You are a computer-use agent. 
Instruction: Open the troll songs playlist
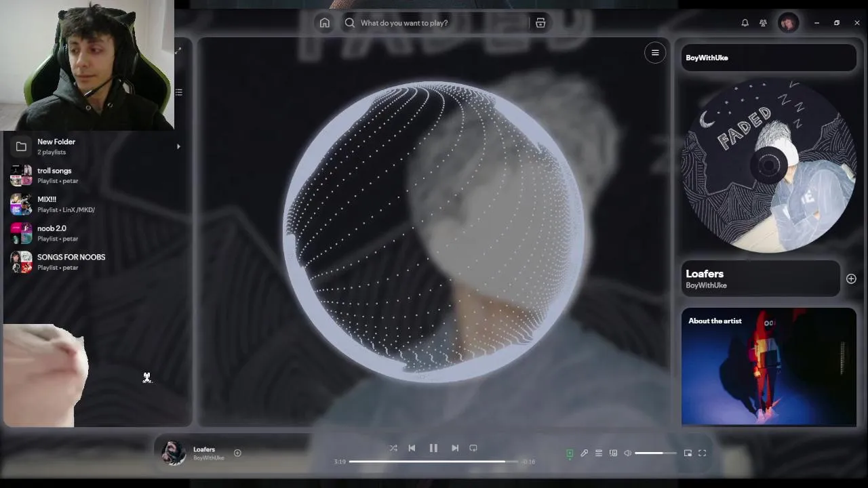pos(95,176)
